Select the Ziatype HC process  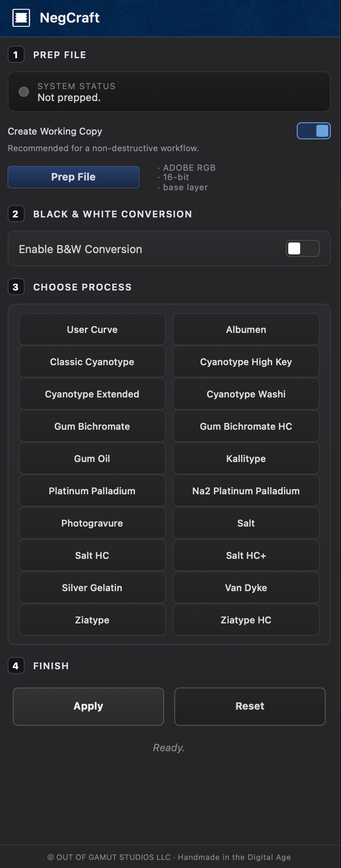[246, 620]
